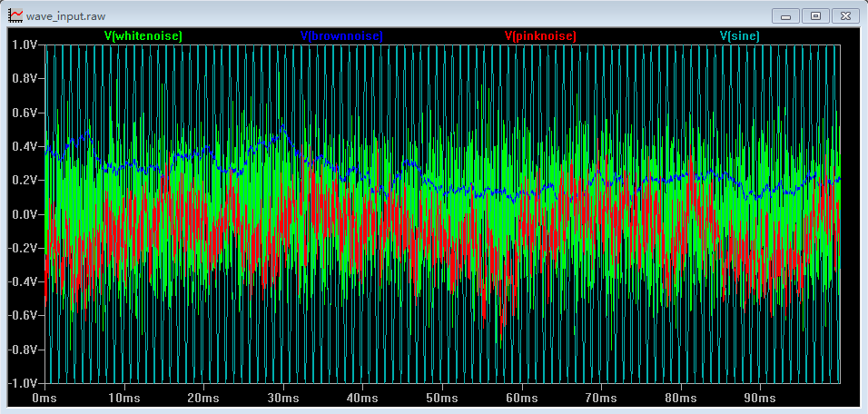Click the 0.0V vertical axis label
Viewport: 868px width, 414px height.
click(x=25, y=214)
